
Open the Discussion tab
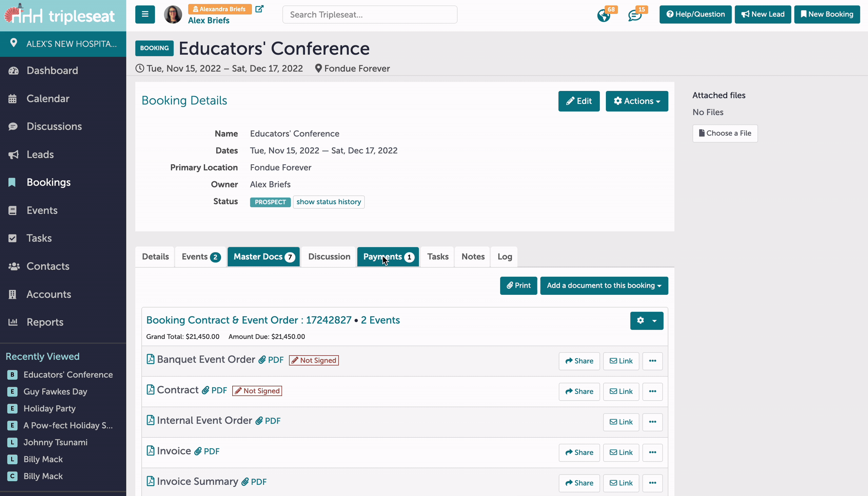(329, 256)
